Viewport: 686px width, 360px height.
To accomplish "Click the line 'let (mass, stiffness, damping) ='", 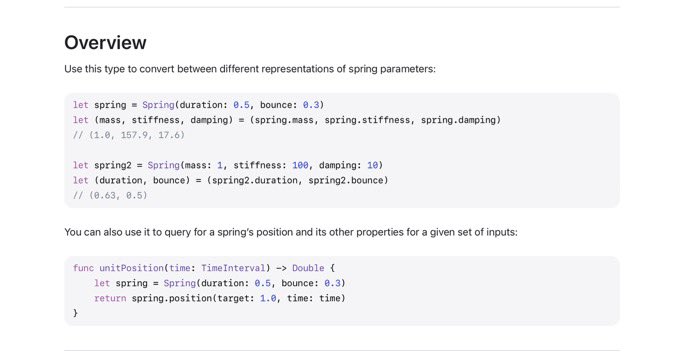I will (287, 120).
